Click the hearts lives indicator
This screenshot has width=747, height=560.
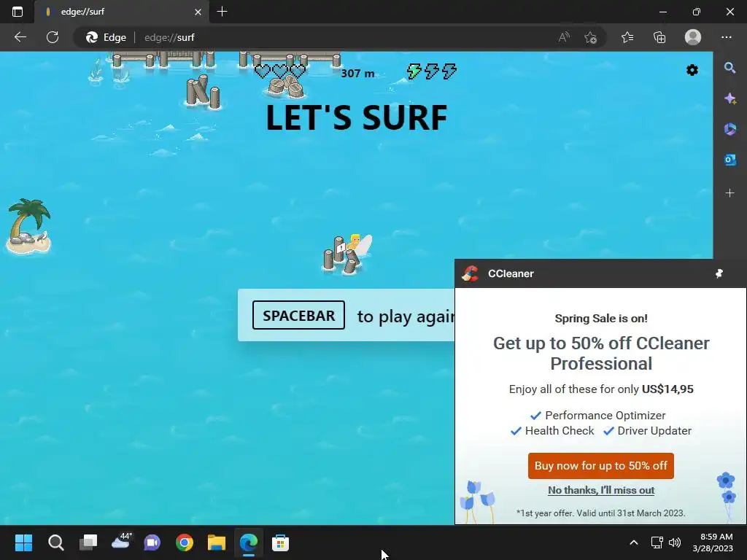(x=280, y=71)
